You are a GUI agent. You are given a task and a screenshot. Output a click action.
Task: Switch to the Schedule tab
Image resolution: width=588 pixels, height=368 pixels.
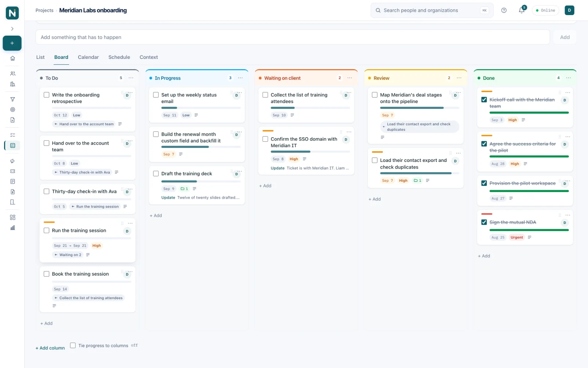click(119, 57)
